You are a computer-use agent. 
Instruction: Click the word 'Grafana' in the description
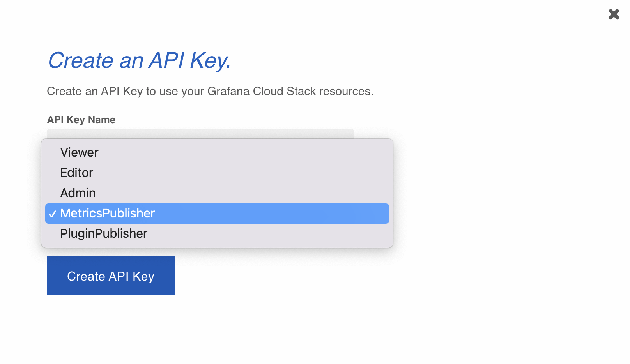[228, 91]
